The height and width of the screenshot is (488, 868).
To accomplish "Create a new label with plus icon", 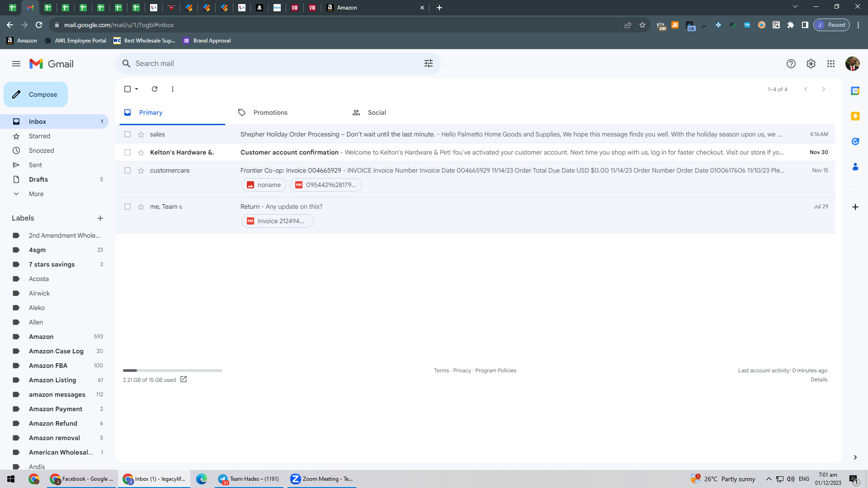I will [x=100, y=218].
